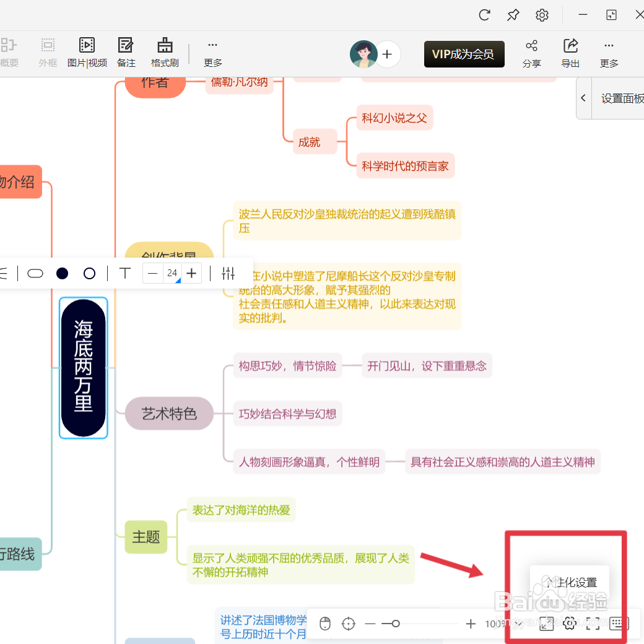Click the locate-center icon in the bottom bar
Image resolution: width=644 pixels, height=644 pixels.
point(348,624)
